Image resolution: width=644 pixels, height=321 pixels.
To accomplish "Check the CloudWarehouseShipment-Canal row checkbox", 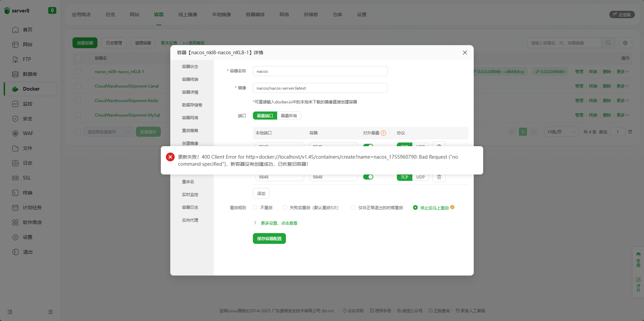I will coord(78,86).
